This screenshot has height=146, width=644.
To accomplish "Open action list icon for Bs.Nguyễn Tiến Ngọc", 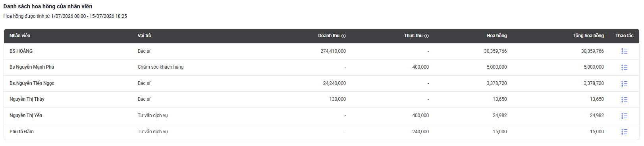I will pos(624,84).
